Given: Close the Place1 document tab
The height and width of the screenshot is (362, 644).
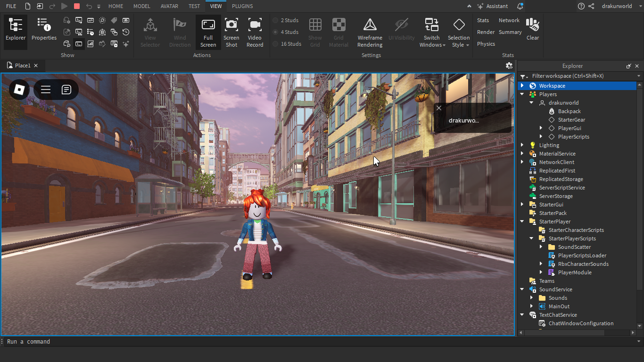Looking at the screenshot, I should 36,66.
